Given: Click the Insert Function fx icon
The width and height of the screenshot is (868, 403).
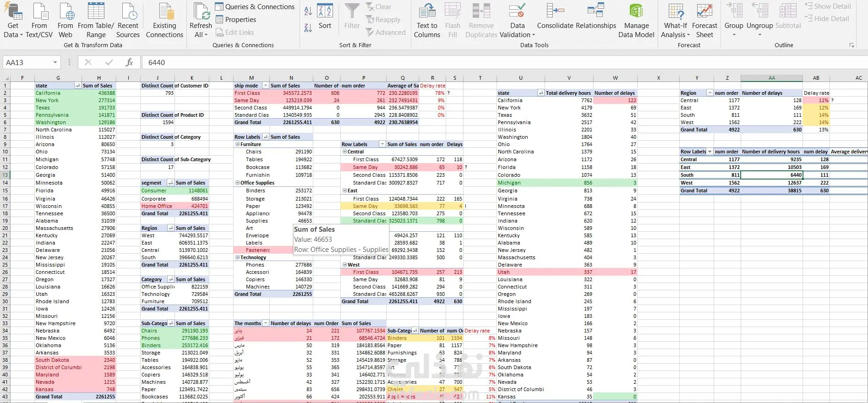Looking at the screenshot, I should pos(130,62).
